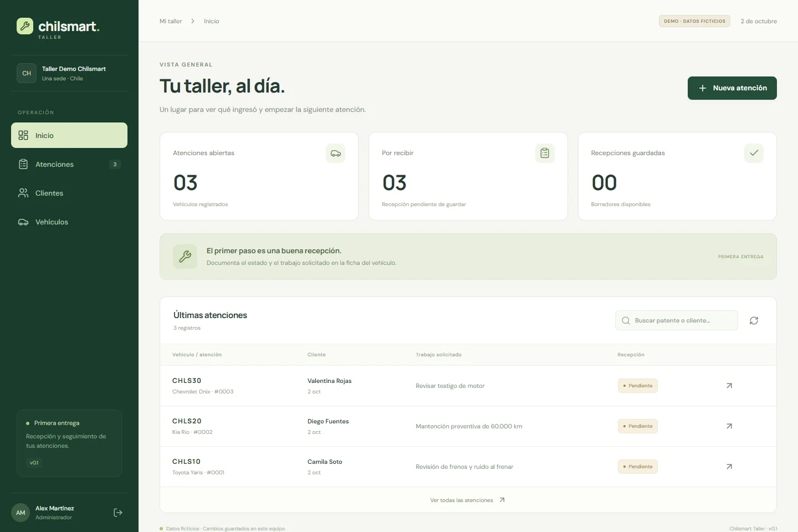Open the CHLS30 row arrow icon
The image size is (798, 532).
[729, 386]
